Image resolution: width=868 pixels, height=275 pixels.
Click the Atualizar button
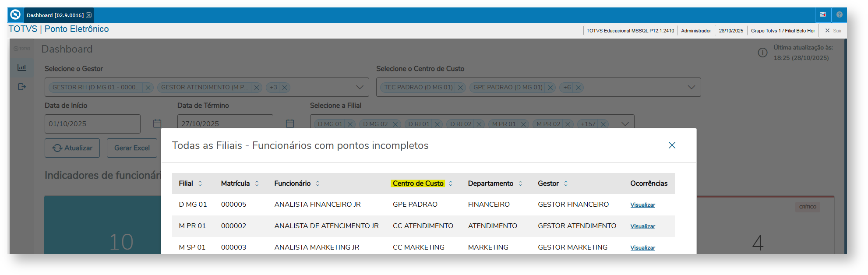coord(72,148)
